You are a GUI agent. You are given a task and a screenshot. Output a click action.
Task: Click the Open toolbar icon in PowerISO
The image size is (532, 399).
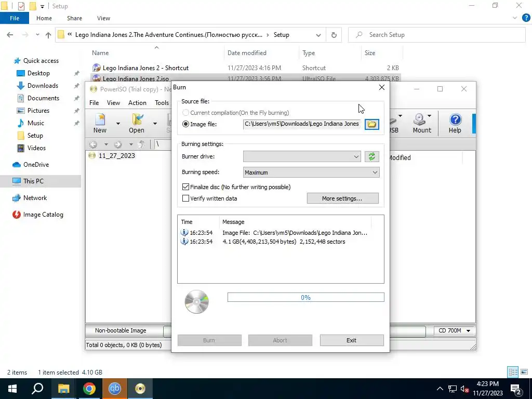[x=137, y=124]
